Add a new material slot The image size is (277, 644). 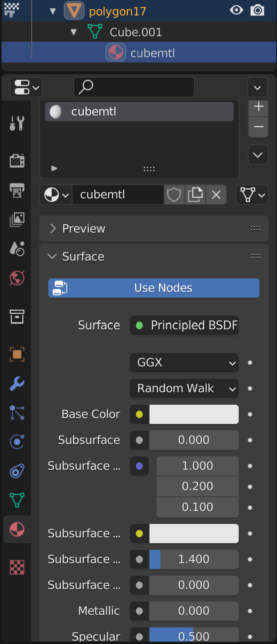click(x=258, y=107)
